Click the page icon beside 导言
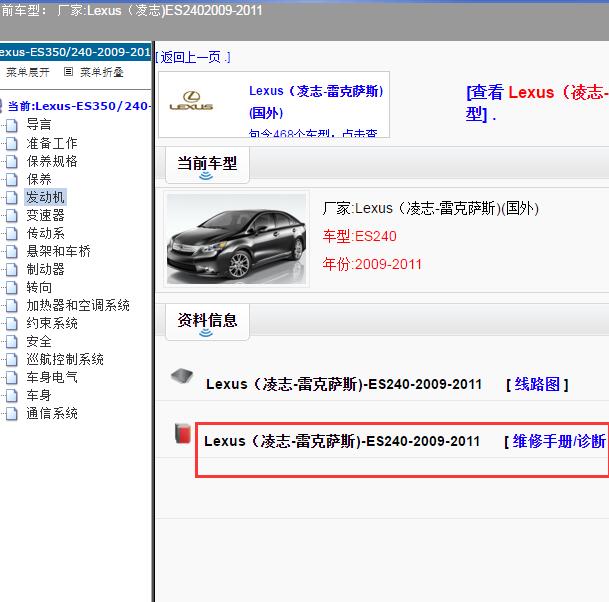The image size is (609, 602). coord(12,125)
